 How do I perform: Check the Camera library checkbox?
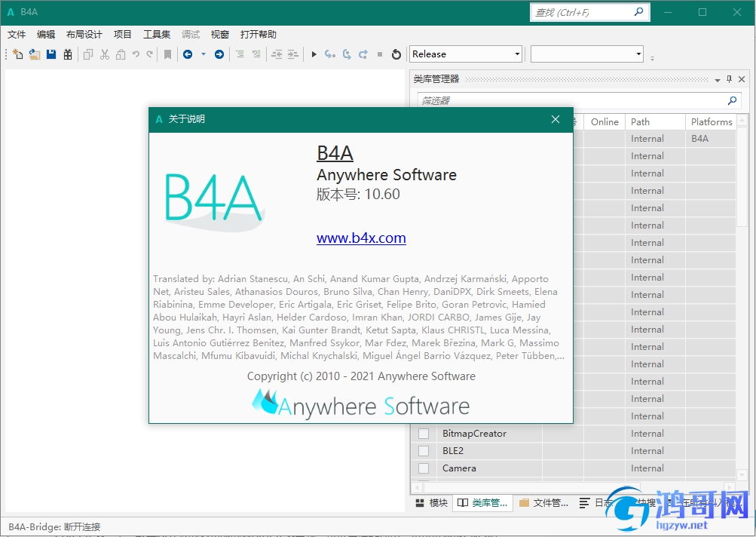(x=424, y=468)
